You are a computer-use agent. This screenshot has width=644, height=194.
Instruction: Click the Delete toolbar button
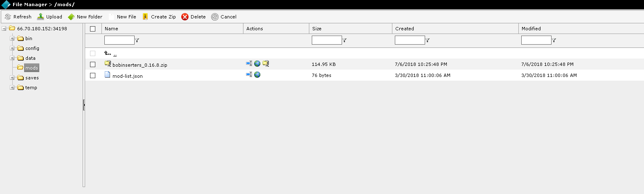194,17
